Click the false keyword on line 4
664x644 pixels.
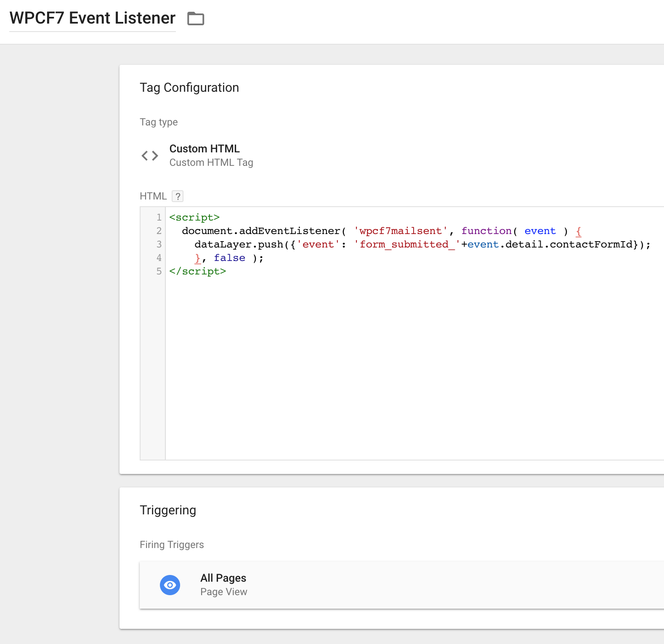click(230, 258)
